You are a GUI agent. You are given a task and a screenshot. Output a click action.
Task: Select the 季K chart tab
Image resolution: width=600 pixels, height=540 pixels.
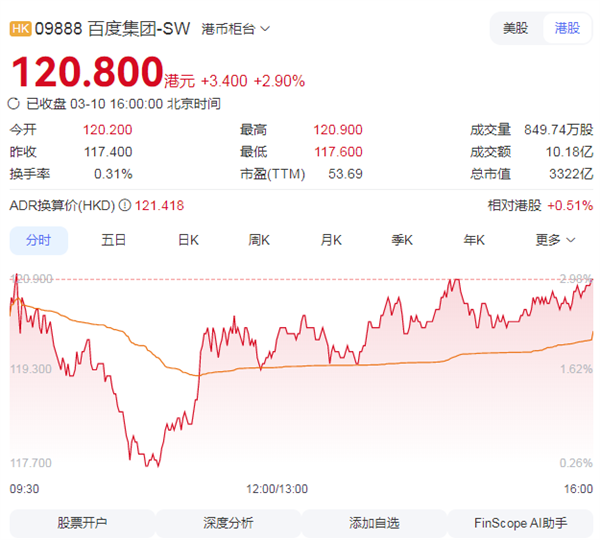point(402,240)
